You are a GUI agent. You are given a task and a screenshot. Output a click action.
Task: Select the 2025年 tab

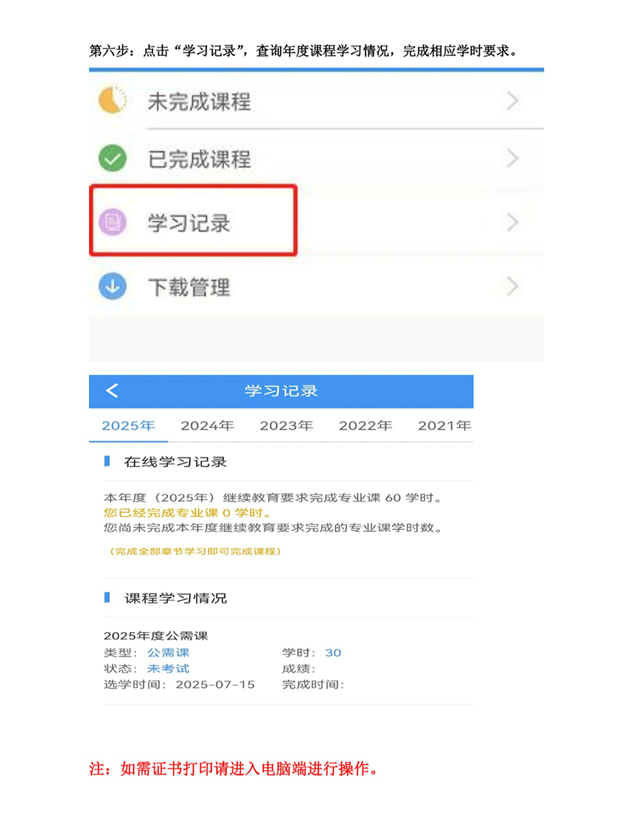[x=128, y=426]
